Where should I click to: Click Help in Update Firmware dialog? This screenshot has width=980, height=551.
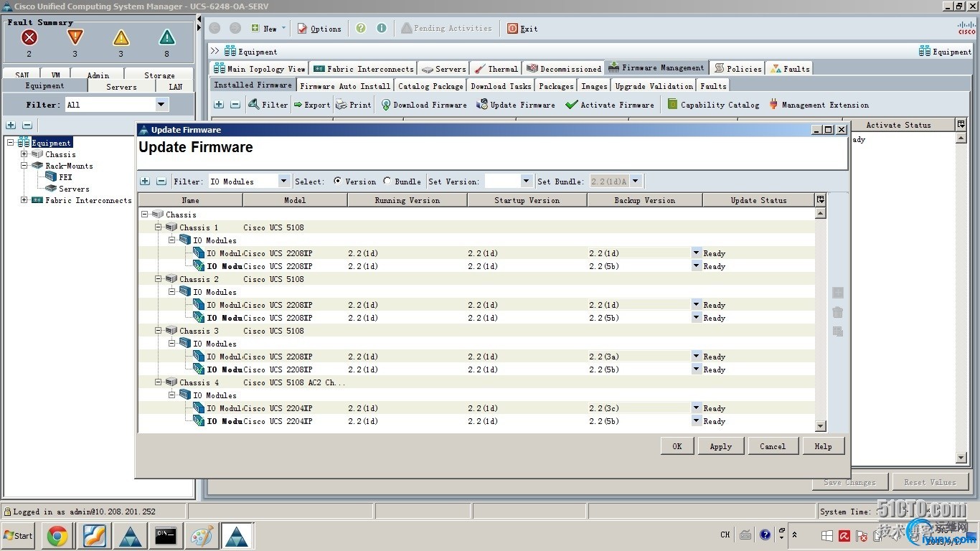tap(823, 446)
